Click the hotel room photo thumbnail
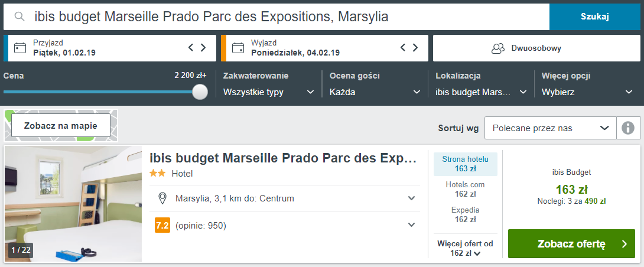 73,204
